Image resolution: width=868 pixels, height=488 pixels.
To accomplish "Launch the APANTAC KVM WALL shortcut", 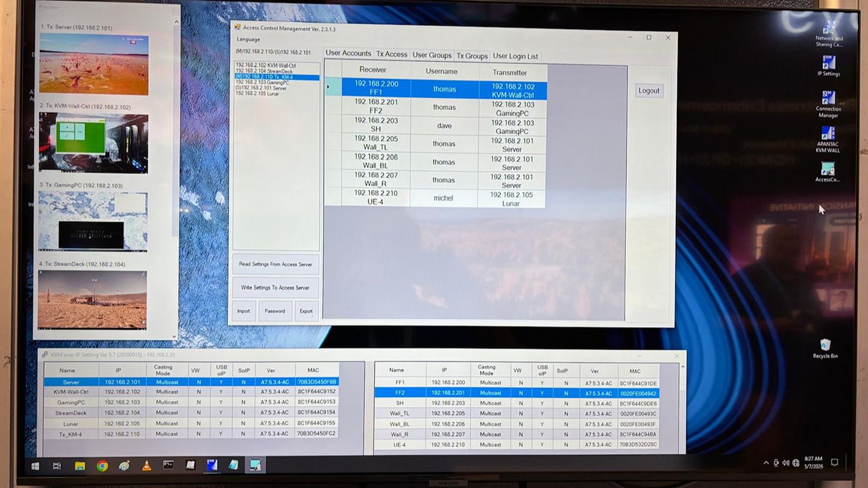I will 828,139.
